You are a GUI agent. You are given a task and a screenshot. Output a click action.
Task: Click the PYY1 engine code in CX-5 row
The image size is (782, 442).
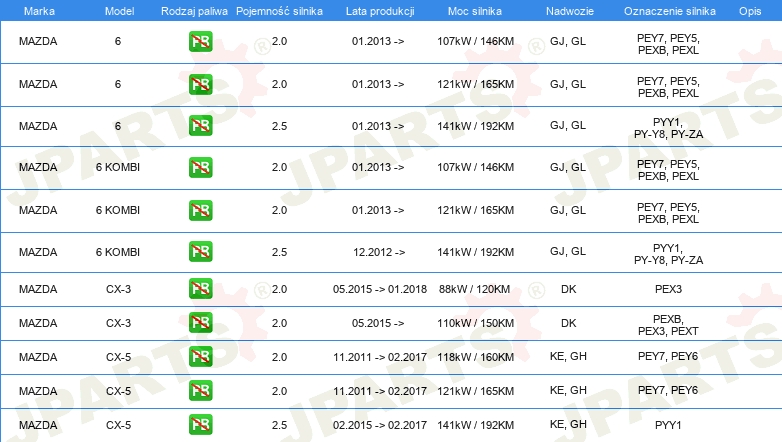[x=668, y=425]
